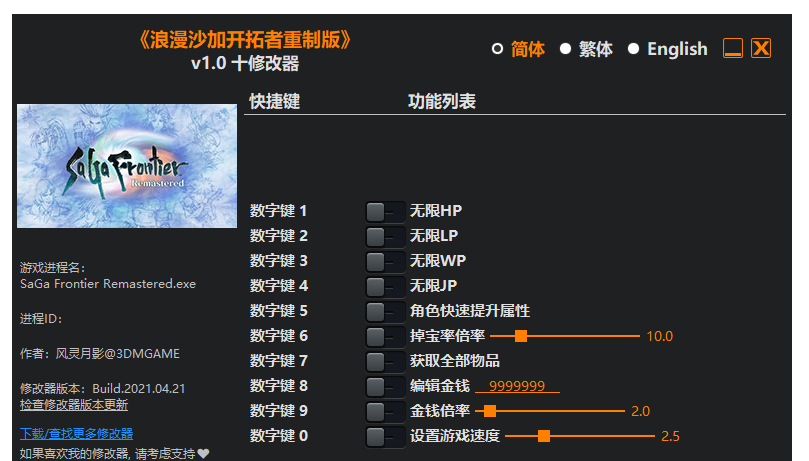Enable the 无限WP switch
The image size is (809, 461).
pyautogui.click(x=385, y=261)
